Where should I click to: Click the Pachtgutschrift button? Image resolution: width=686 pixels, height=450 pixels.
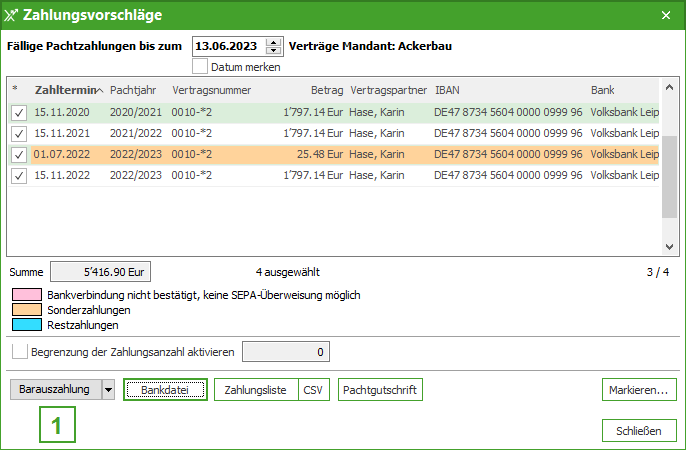[x=380, y=389]
